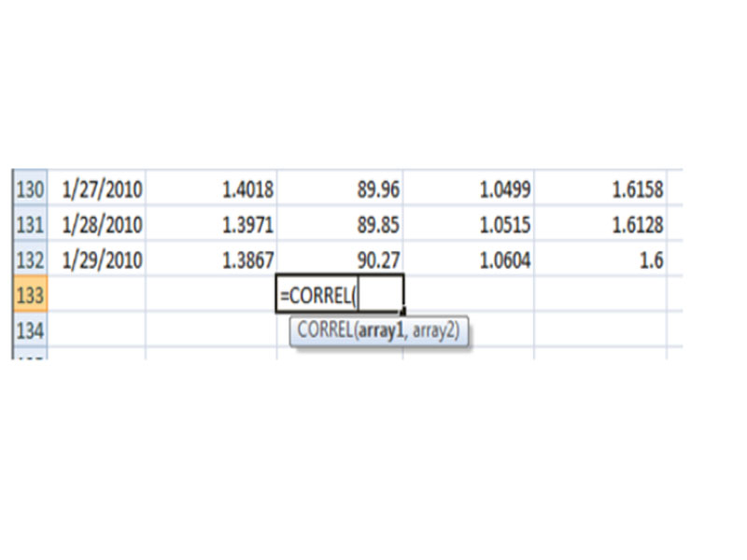This screenshot has width=747, height=560.
Task: Select cell with value 1.4018
Action: 211,188
